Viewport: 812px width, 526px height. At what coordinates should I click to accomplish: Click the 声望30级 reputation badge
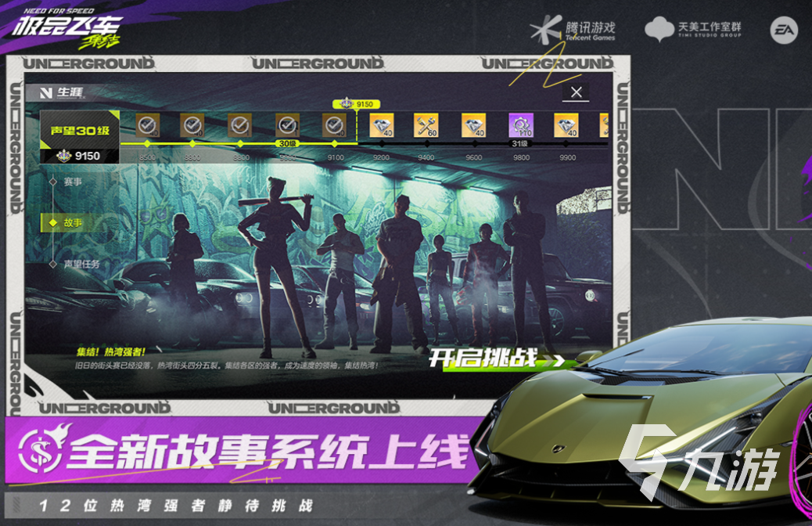click(79, 130)
